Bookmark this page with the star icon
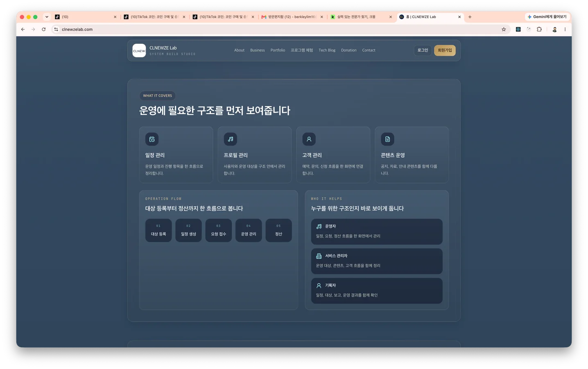The width and height of the screenshot is (588, 369). (504, 30)
